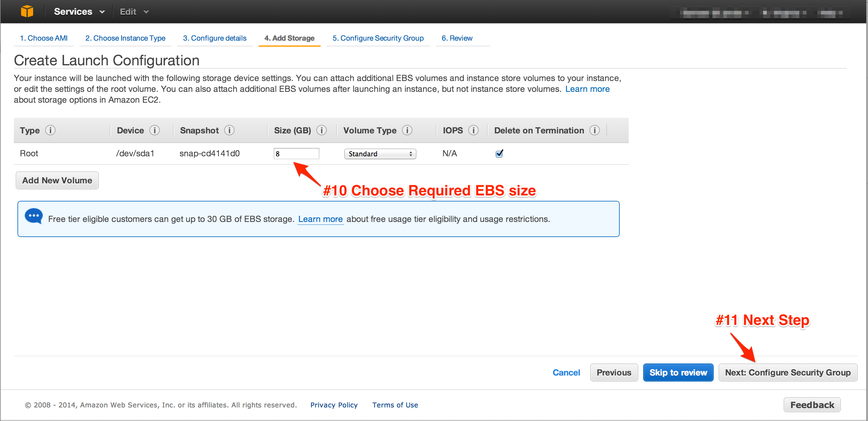
Task: Open Learn more about free tier link
Action: pos(320,219)
